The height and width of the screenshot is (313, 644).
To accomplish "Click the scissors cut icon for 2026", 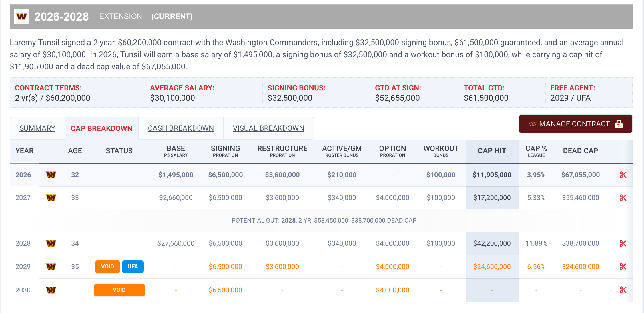I will (623, 175).
